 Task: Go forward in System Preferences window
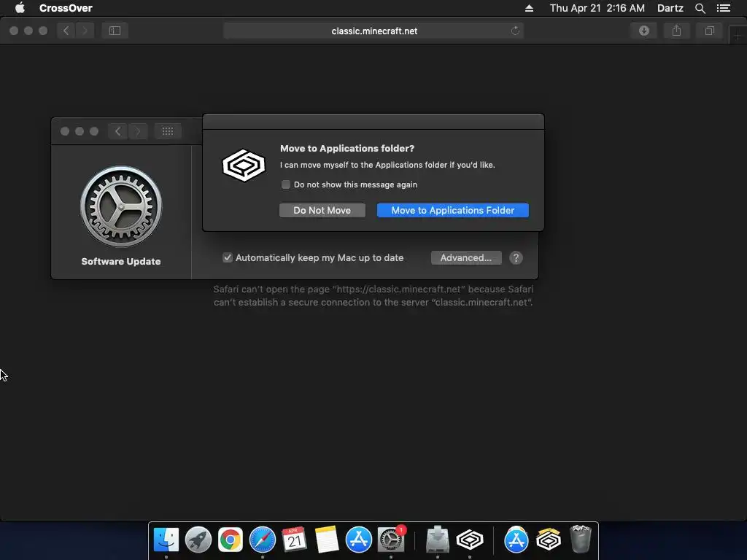(138, 131)
